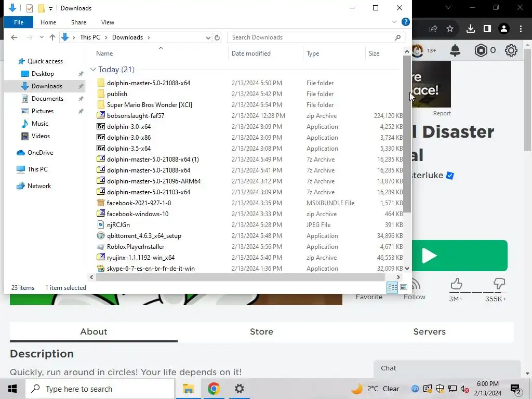Click horizontal scrollbar right arrow
Image resolution: width=532 pixels, height=399 pixels.
tap(398, 277)
